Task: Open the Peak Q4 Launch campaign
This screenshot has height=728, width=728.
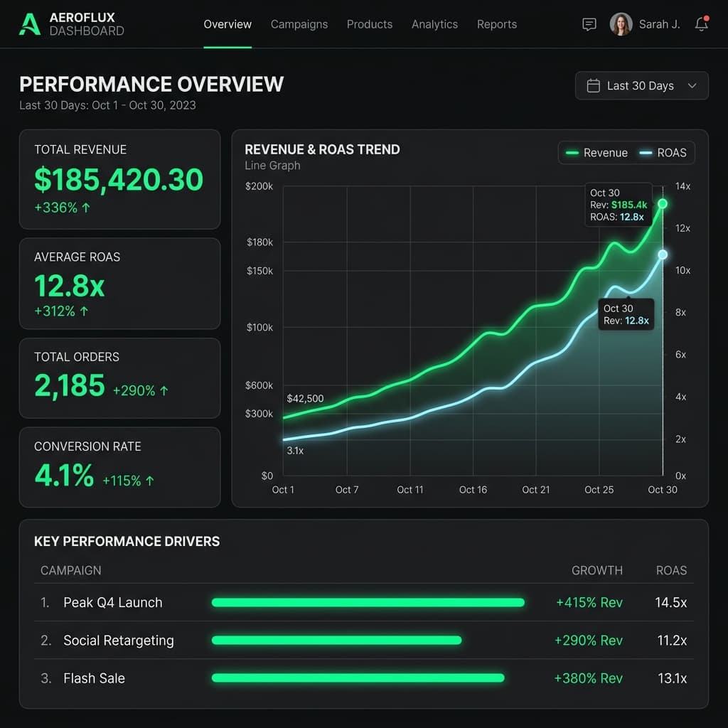Action: click(113, 602)
